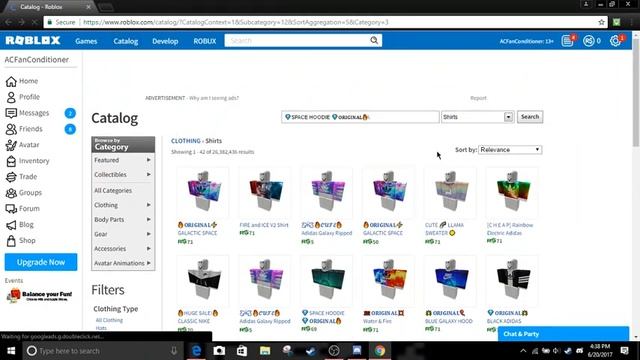
Task: Open the ROBUX nav item
Action: pyautogui.click(x=204, y=41)
